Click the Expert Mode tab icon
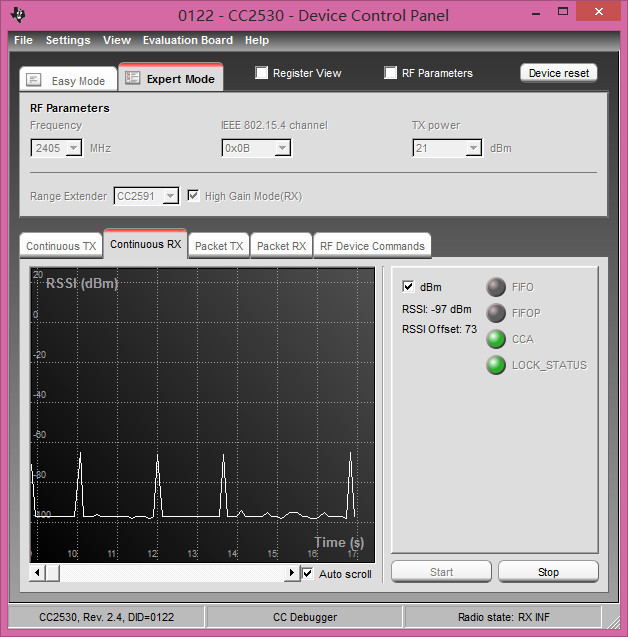This screenshot has height=637, width=628. pyautogui.click(x=132, y=78)
